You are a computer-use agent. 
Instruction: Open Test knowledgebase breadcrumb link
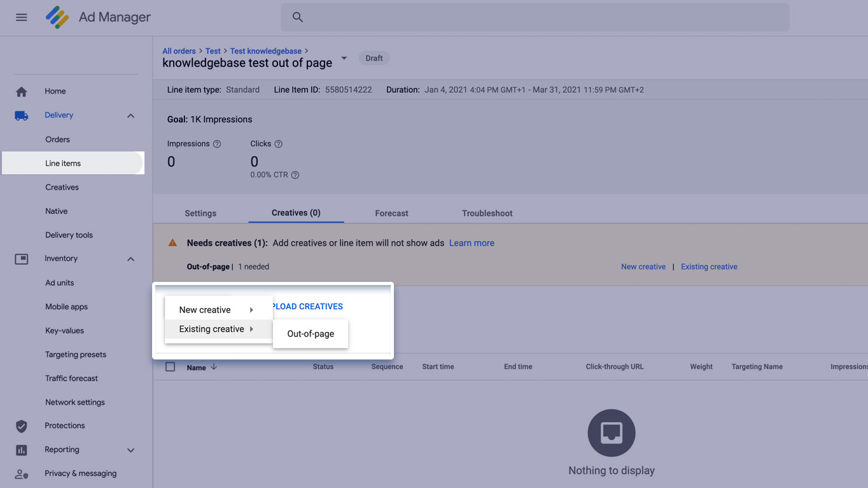coord(266,51)
